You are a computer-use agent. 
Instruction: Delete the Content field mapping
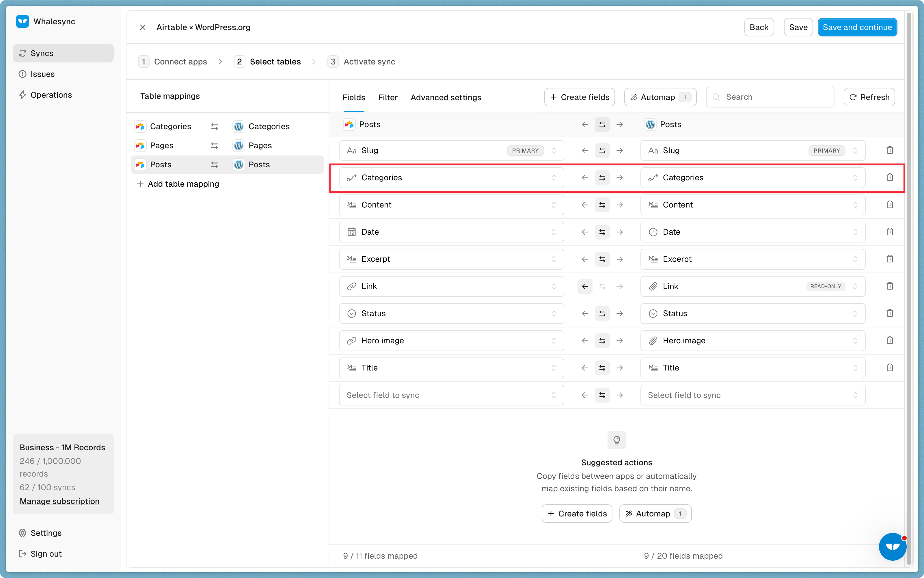890,205
